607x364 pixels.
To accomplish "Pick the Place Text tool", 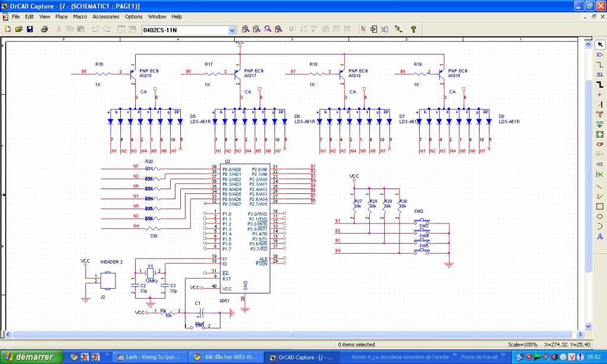I will click(x=599, y=236).
